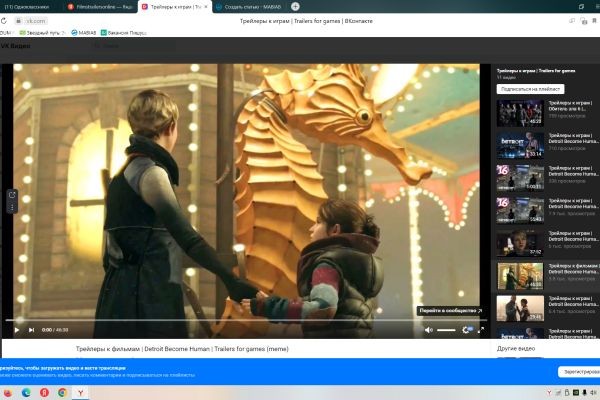The width and height of the screenshot is (600, 400).
Task: Switch to the Filmstrailersonline tab
Action: (100, 7)
